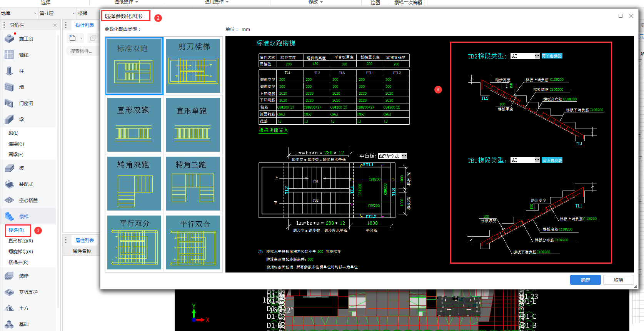Select the 平行双分 stair type thumbnail

pos(134,242)
